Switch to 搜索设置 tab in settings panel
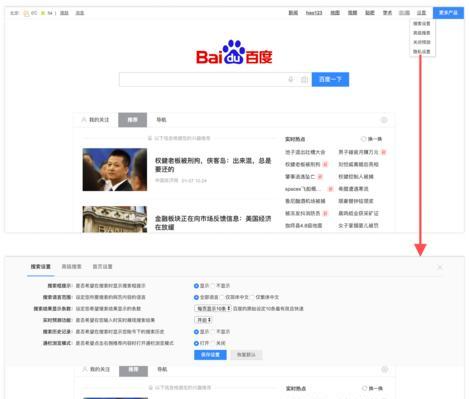This screenshot has height=399, width=469. 41,267
